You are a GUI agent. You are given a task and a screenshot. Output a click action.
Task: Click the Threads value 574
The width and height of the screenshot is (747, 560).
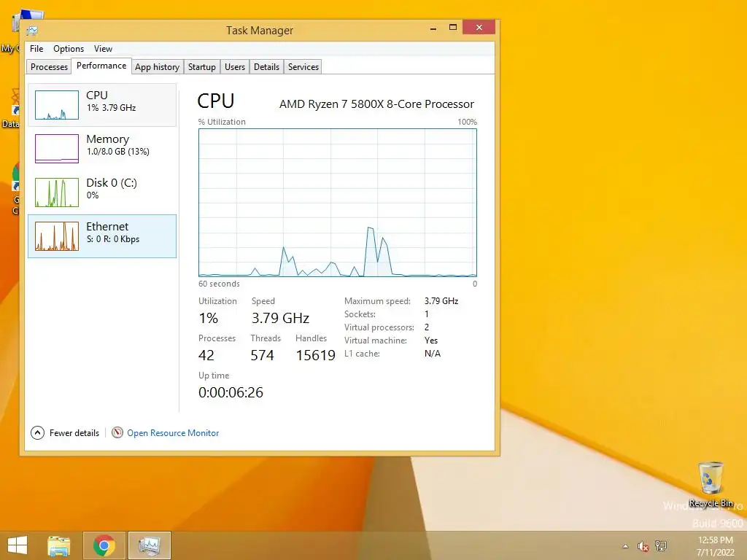coord(262,355)
